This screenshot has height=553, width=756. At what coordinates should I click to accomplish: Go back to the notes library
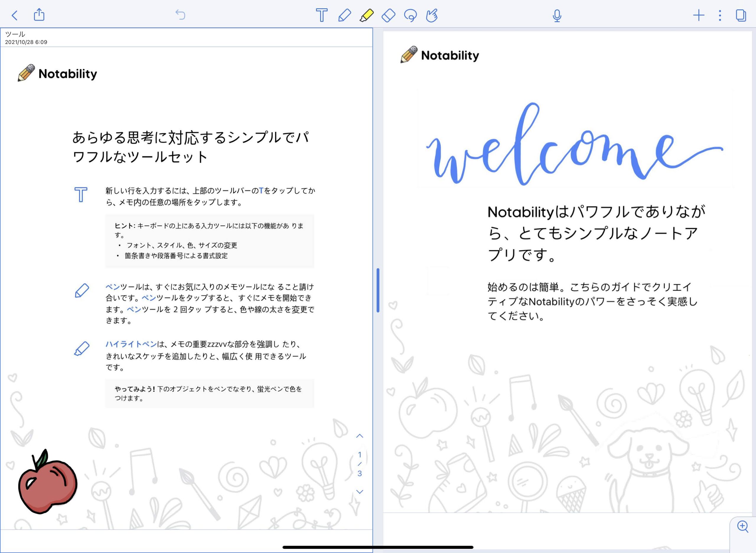pos(14,15)
